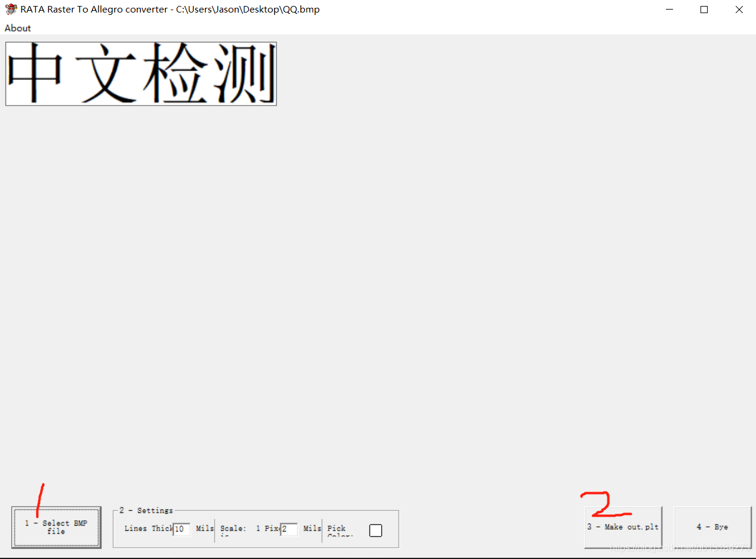This screenshot has height=559, width=756.
Task: Click the loaded Chinese text bitmap preview
Action: pos(141,74)
